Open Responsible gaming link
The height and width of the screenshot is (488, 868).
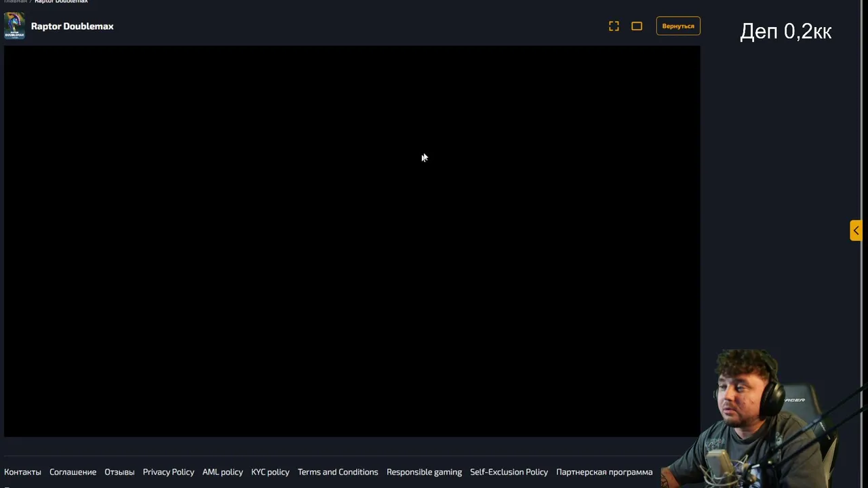click(x=424, y=472)
